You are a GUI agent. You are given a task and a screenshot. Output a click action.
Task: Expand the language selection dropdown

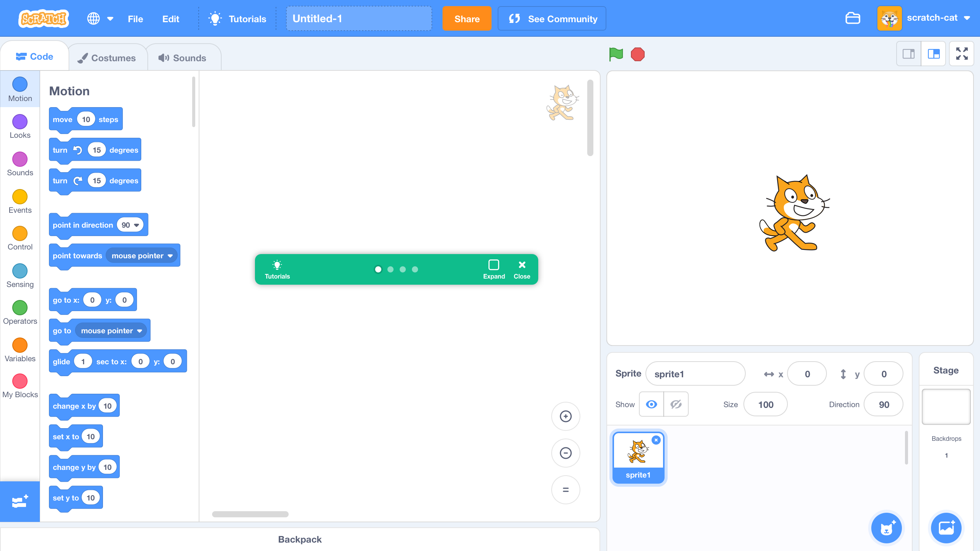[x=100, y=18]
